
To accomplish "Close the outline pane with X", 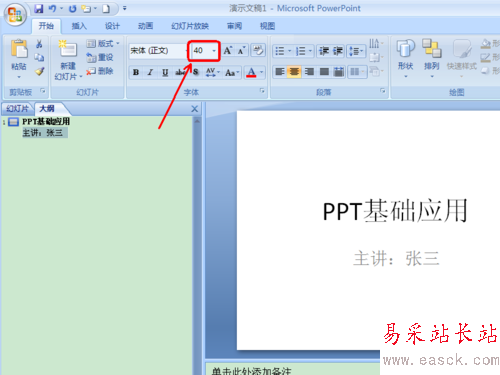I will click(x=195, y=109).
